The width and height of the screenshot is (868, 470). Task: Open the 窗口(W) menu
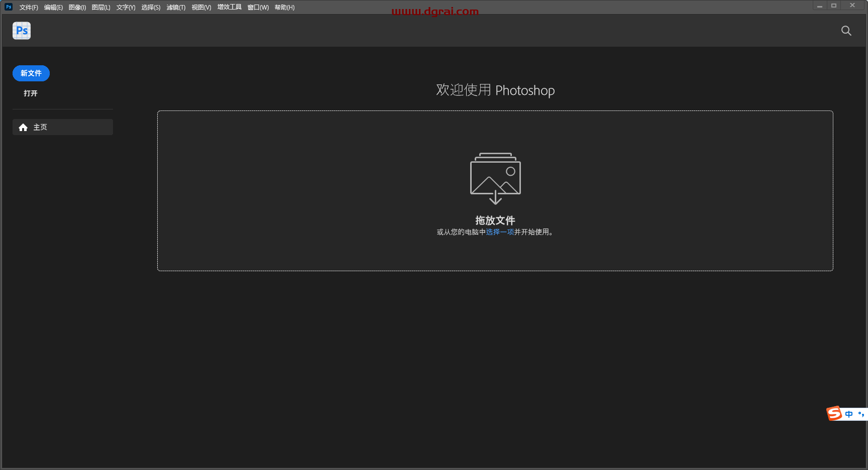258,7
